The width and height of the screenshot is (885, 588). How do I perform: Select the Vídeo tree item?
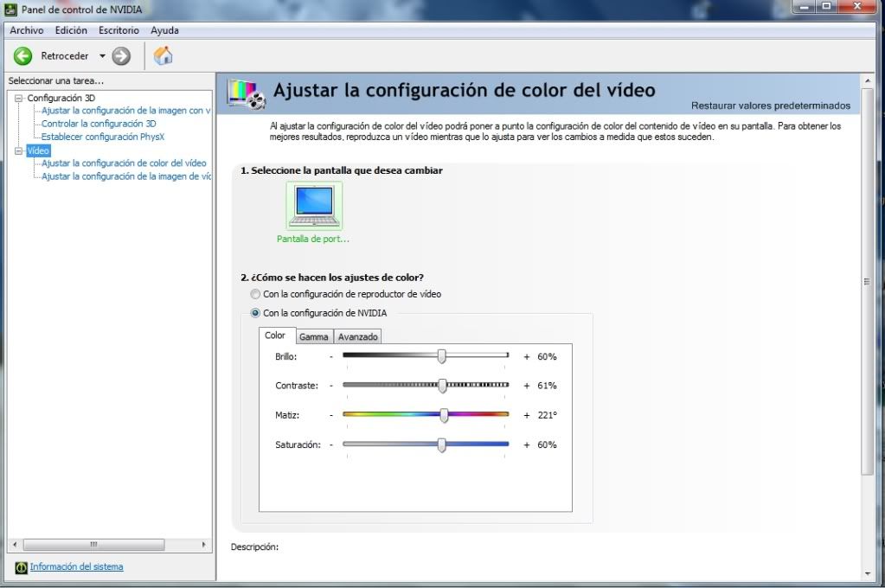coord(38,150)
